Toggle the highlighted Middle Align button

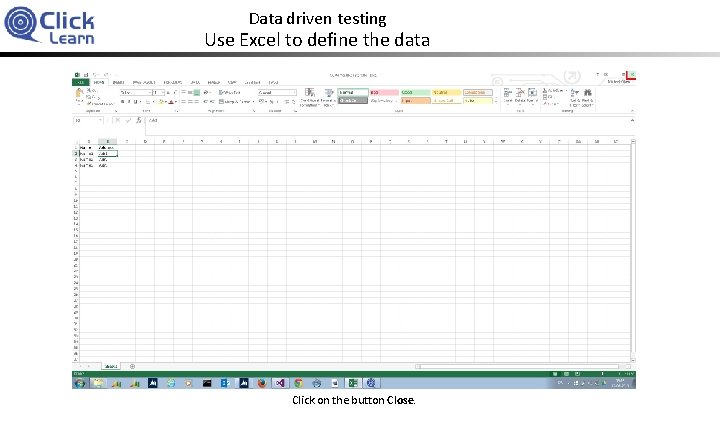coord(196,93)
